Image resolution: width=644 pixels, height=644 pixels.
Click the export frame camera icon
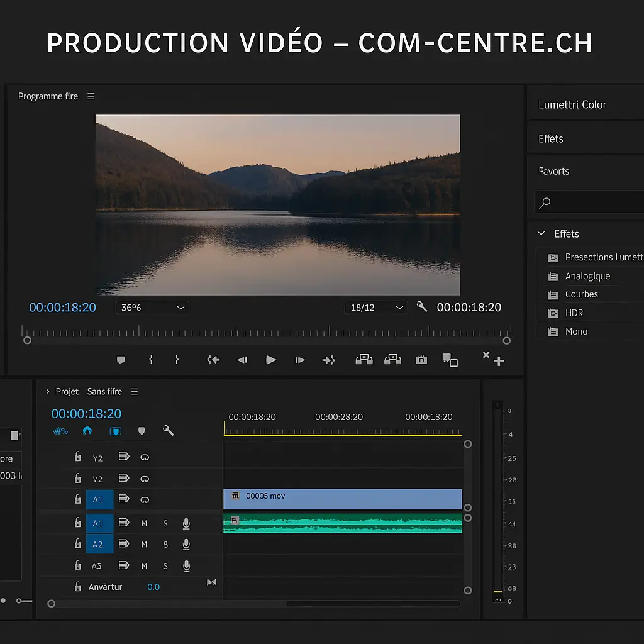coord(421,360)
